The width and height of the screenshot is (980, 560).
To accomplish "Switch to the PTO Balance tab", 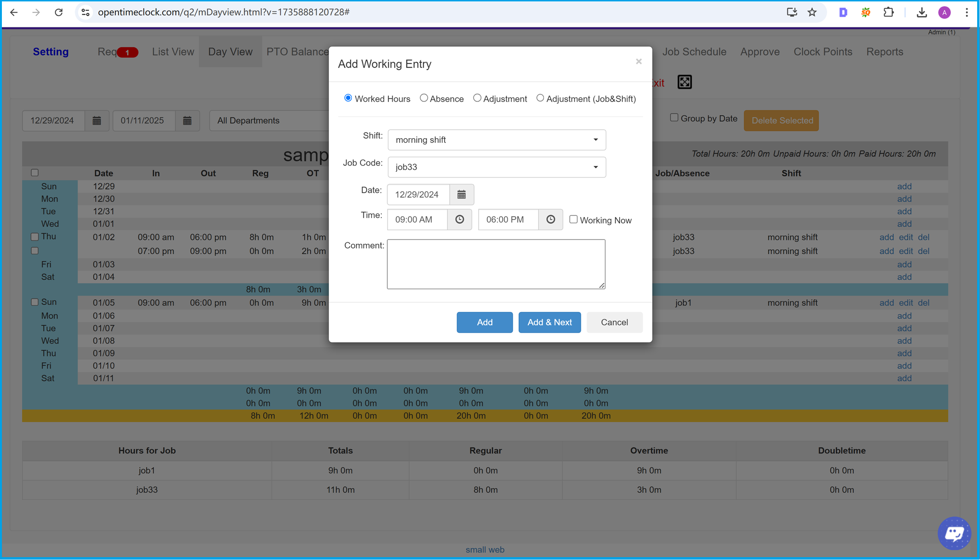I will point(297,51).
